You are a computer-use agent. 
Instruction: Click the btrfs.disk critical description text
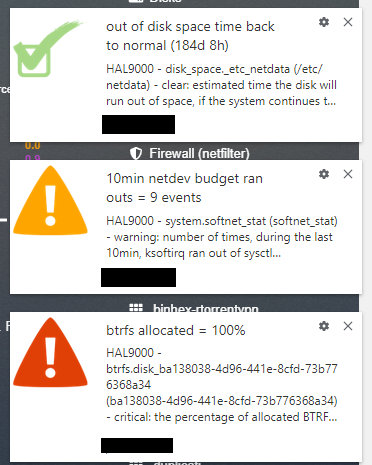pos(222,385)
